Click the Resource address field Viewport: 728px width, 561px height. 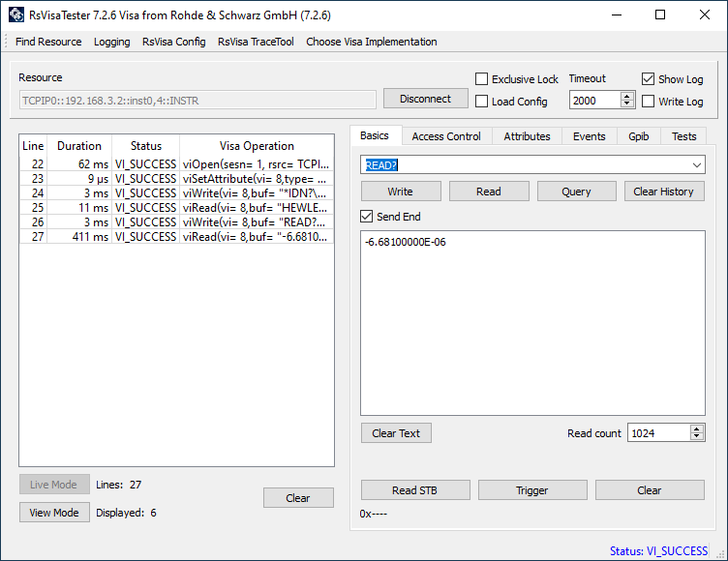coord(197,101)
